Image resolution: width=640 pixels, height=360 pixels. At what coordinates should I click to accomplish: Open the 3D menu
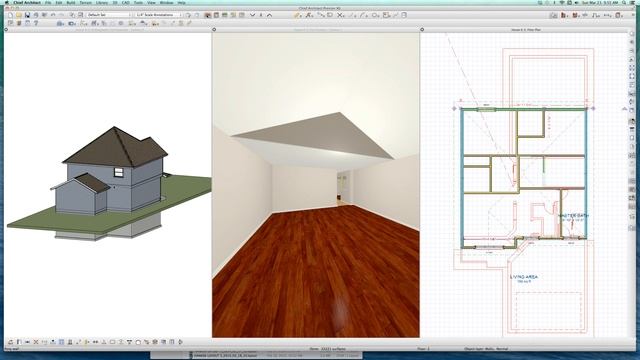click(115, 3)
